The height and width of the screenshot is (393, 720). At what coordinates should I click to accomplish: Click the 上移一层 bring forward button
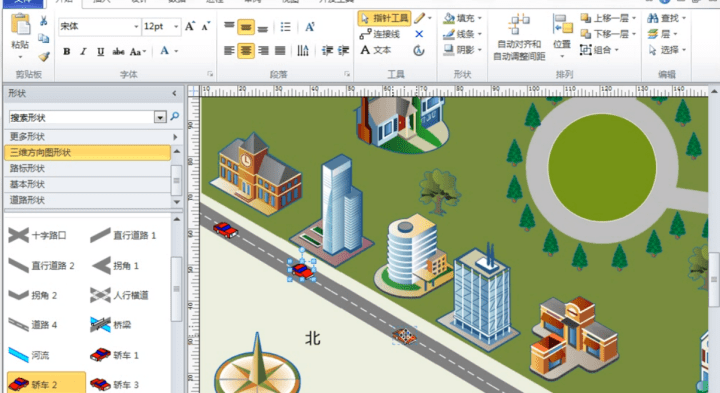608,18
